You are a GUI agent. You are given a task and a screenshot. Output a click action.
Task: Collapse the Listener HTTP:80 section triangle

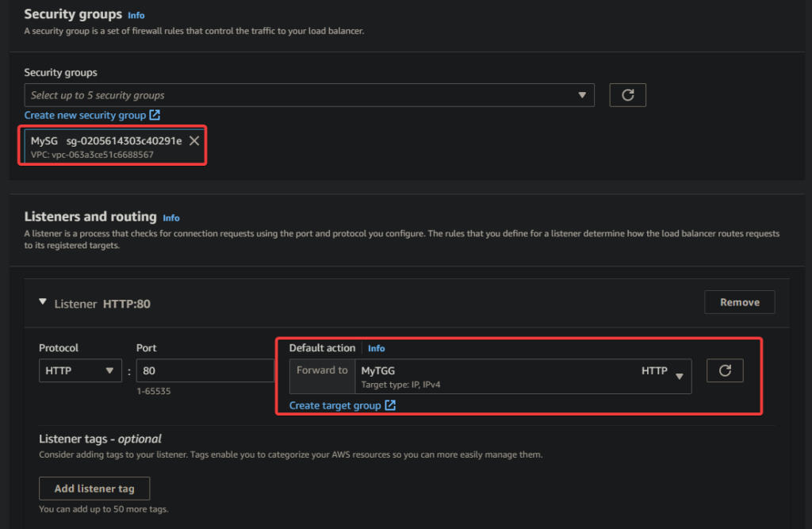pos(43,302)
